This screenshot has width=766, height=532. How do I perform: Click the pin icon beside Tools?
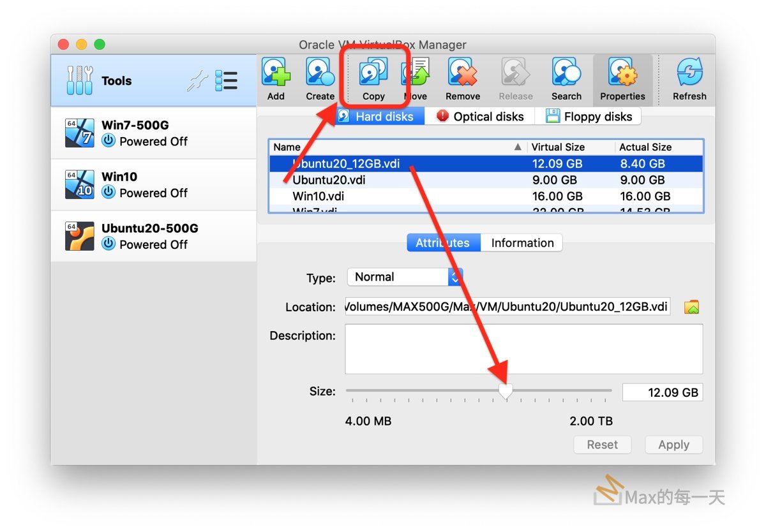click(197, 81)
